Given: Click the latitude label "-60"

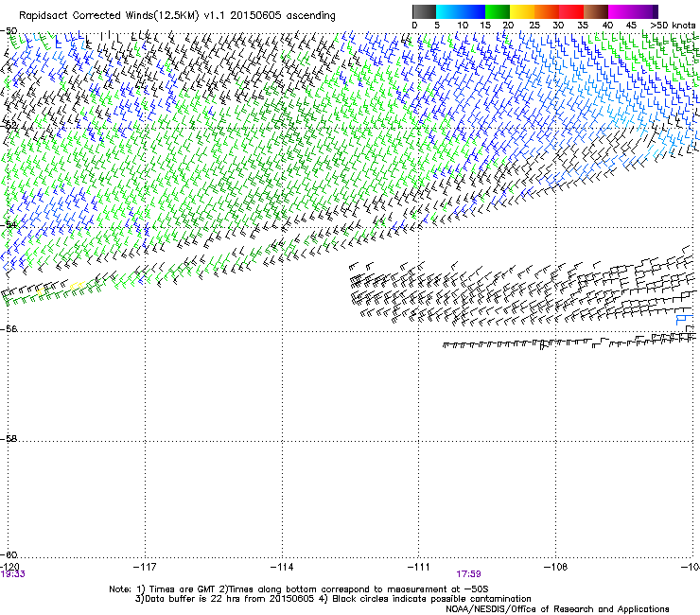Looking at the screenshot, I should 9,555.
